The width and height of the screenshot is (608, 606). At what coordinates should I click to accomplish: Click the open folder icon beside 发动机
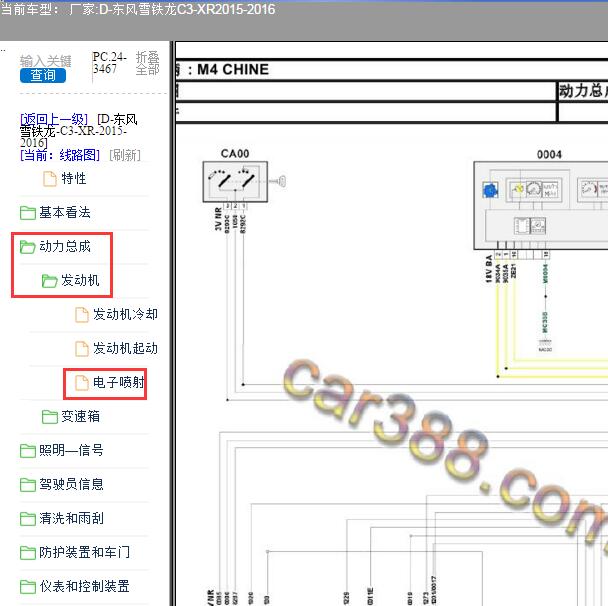49,281
